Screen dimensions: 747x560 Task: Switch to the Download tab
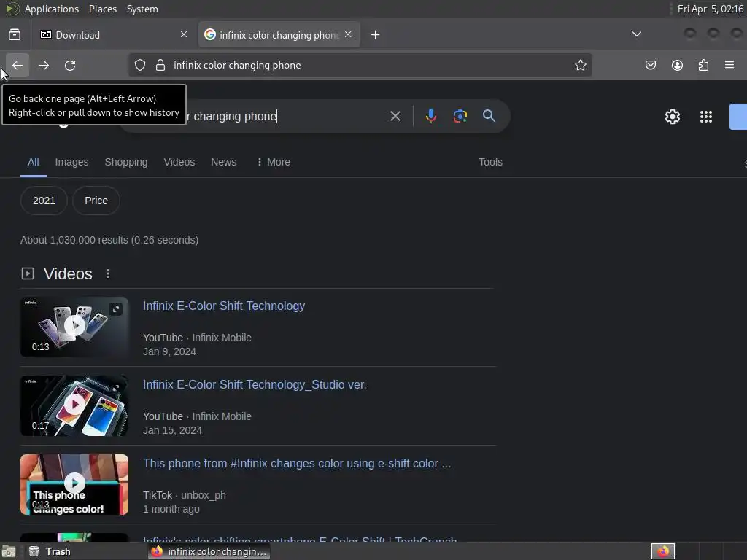tap(113, 35)
